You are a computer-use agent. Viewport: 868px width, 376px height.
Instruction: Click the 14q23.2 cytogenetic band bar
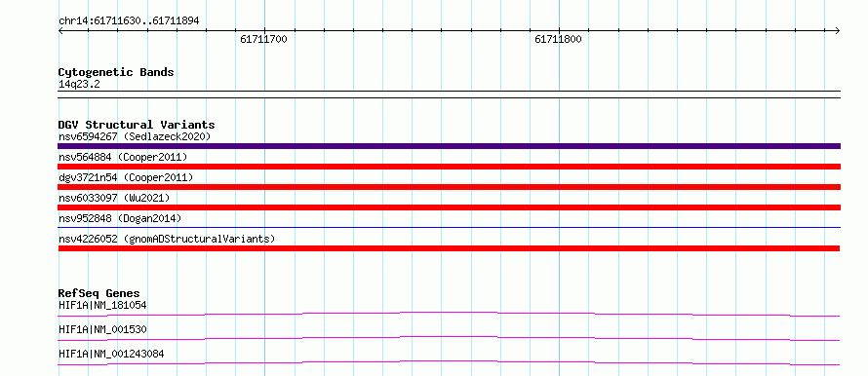pos(450,94)
